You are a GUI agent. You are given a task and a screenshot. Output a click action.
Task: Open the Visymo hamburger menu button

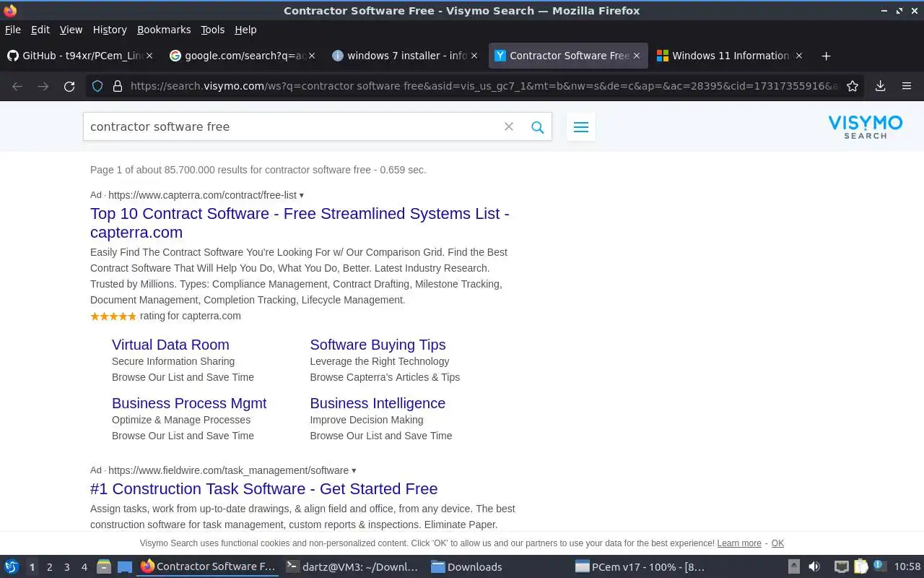tap(581, 127)
